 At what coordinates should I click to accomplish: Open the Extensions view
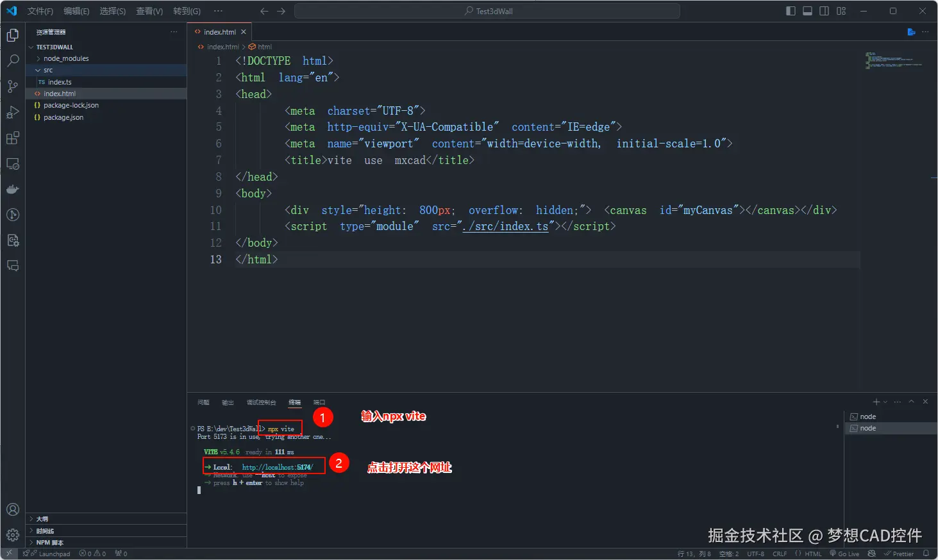pyautogui.click(x=13, y=138)
